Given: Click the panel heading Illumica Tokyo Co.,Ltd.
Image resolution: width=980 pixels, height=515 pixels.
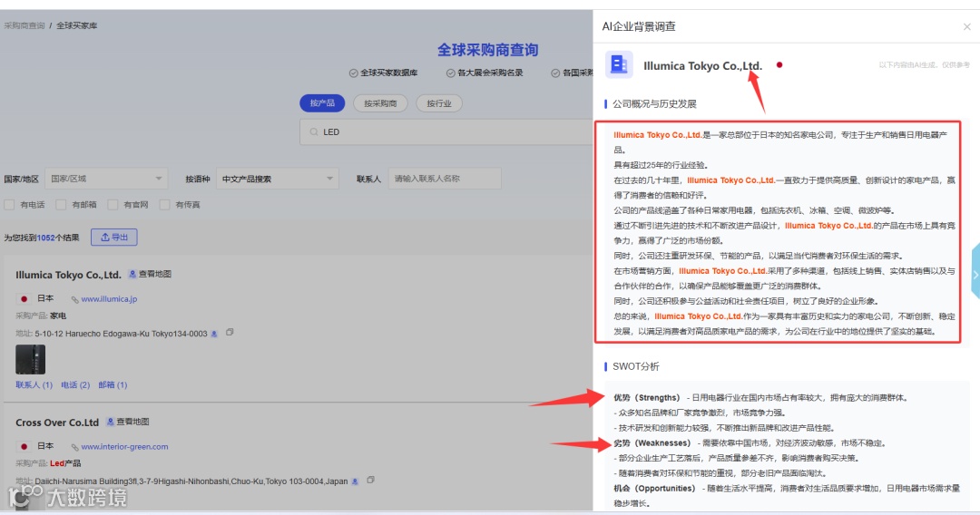Looking at the screenshot, I should pyautogui.click(x=702, y=65).
